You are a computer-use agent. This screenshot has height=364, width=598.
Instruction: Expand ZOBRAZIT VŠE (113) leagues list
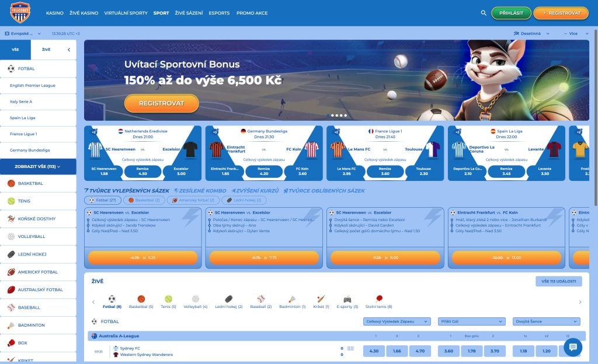pyautogui.click(x=38, y=166)
